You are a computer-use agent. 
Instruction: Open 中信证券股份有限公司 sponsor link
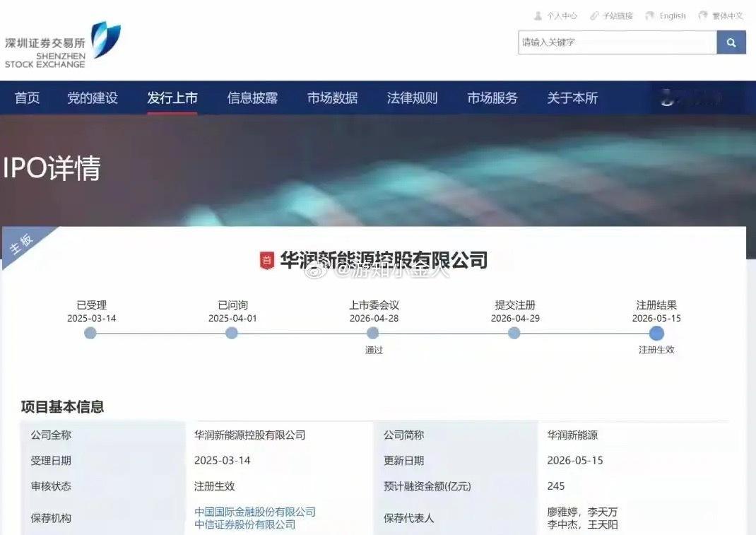click(245, 524)
